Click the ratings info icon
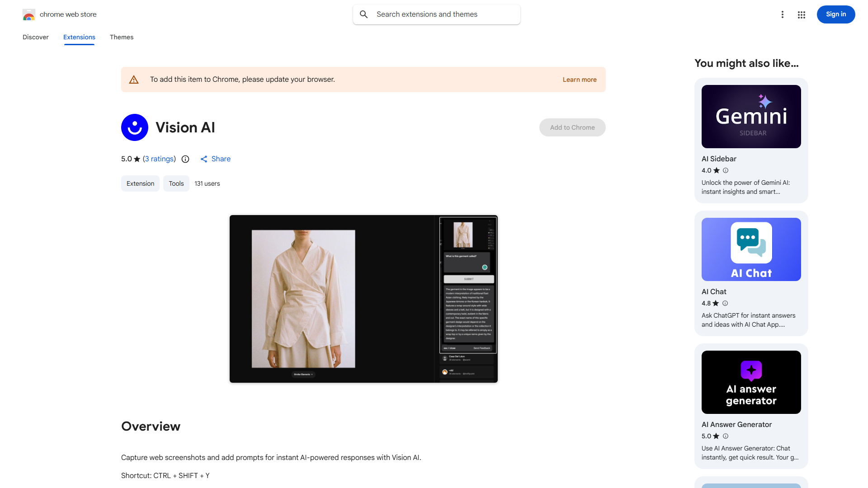Viewport: 868px width, 488px height. tap(185, 159)
